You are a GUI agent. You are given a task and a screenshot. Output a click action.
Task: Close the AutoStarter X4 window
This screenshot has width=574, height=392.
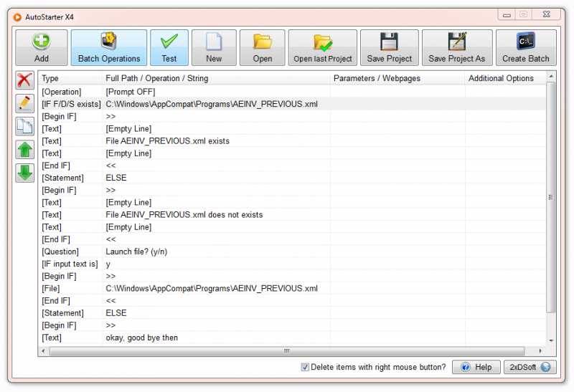tap(547, 14)
